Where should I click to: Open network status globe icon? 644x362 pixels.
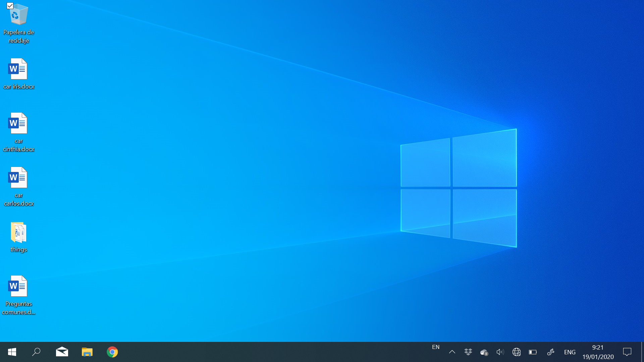click(517, 352)
